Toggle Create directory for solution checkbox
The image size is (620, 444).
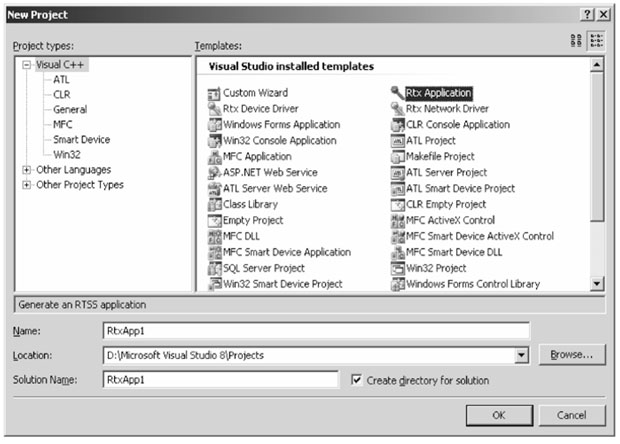356,380
